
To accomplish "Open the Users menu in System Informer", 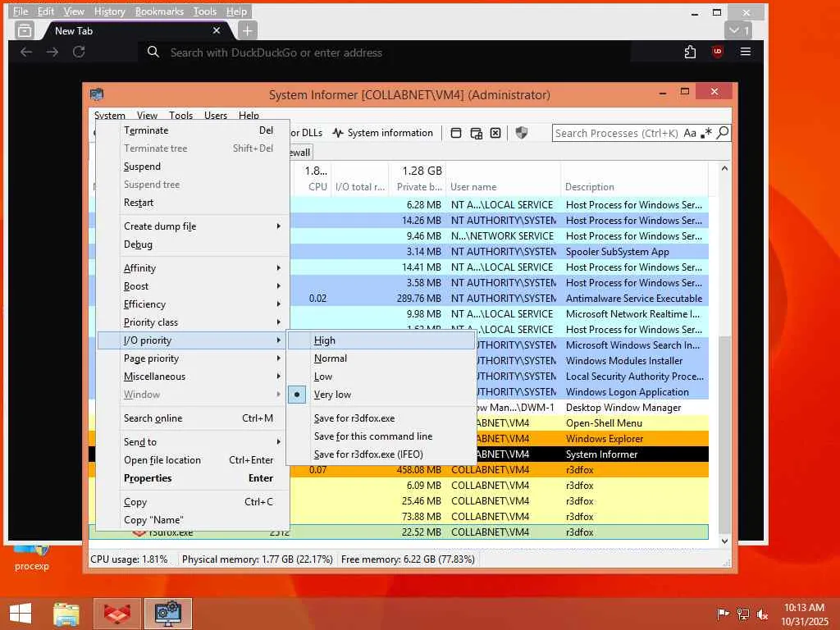I will pos(216,115).
